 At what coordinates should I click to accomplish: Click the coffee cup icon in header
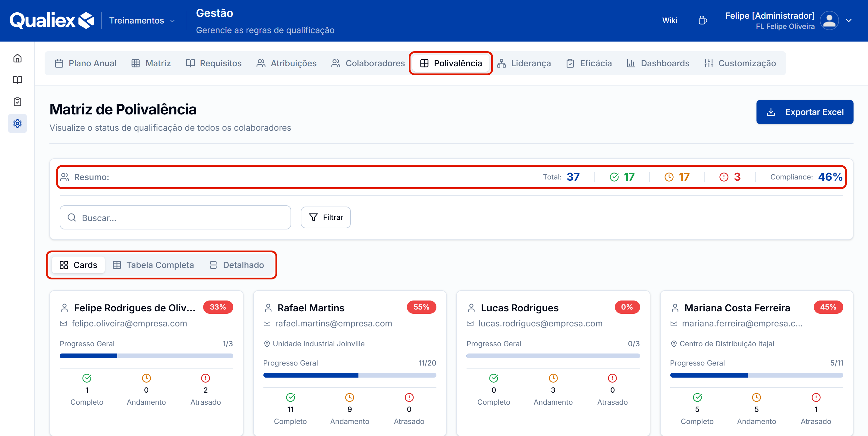click(703, 20)
